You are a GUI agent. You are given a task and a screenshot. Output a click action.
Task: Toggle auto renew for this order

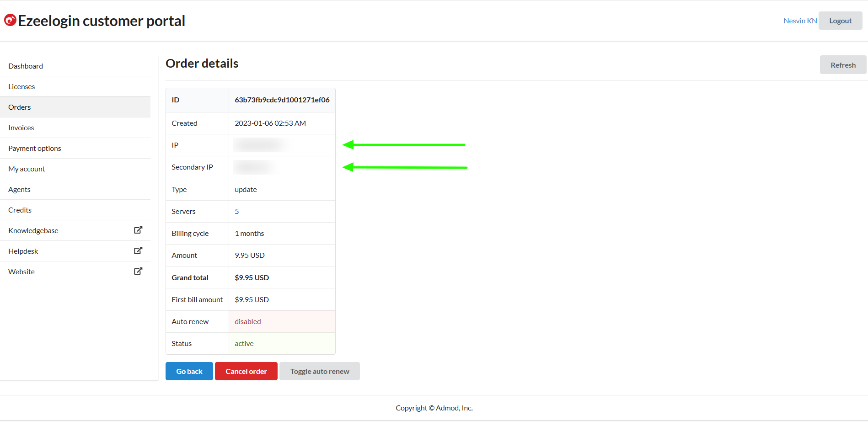(x=319, y=371)
